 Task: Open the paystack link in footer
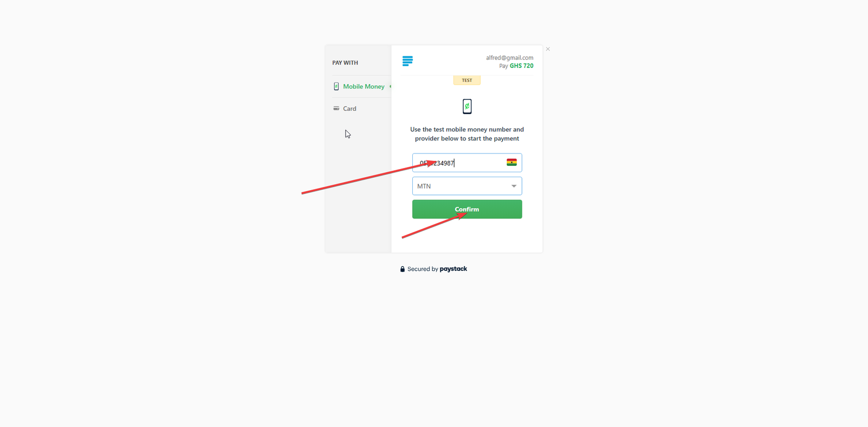coord(454,269)
